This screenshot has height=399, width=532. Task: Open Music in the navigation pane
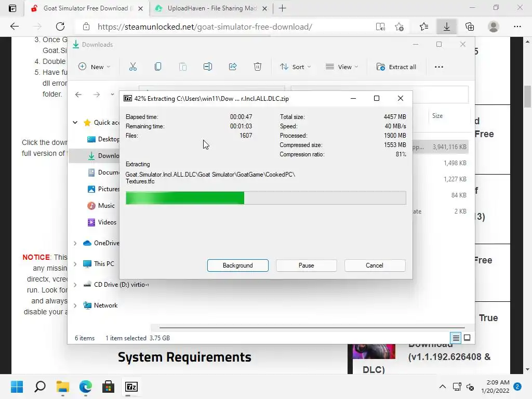(x=101, y=206)
